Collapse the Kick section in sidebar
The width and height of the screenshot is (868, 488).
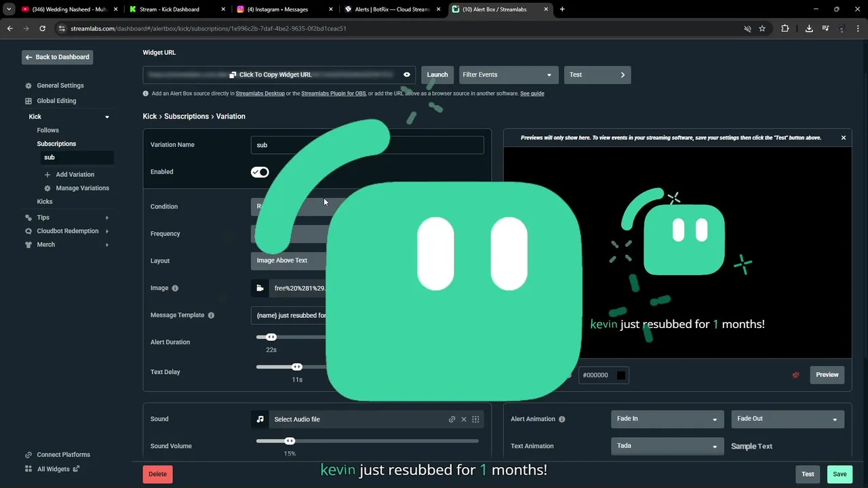[107, 117]
